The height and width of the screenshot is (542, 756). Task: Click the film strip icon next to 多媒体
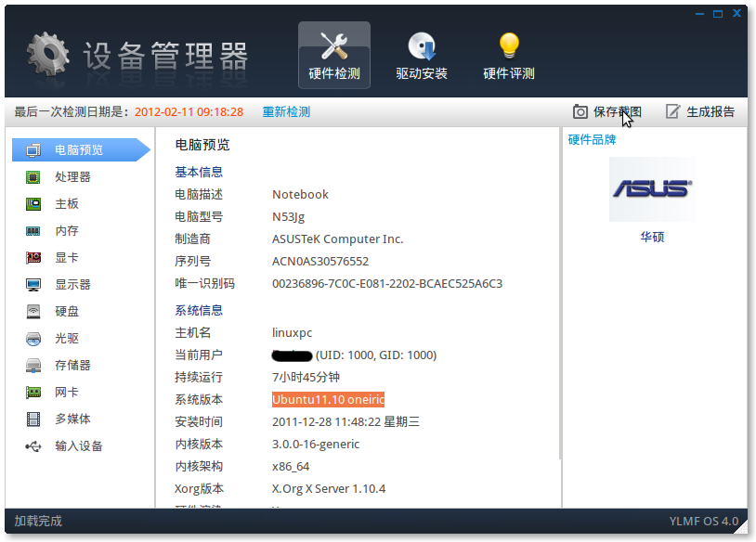[x=33, y=419]
